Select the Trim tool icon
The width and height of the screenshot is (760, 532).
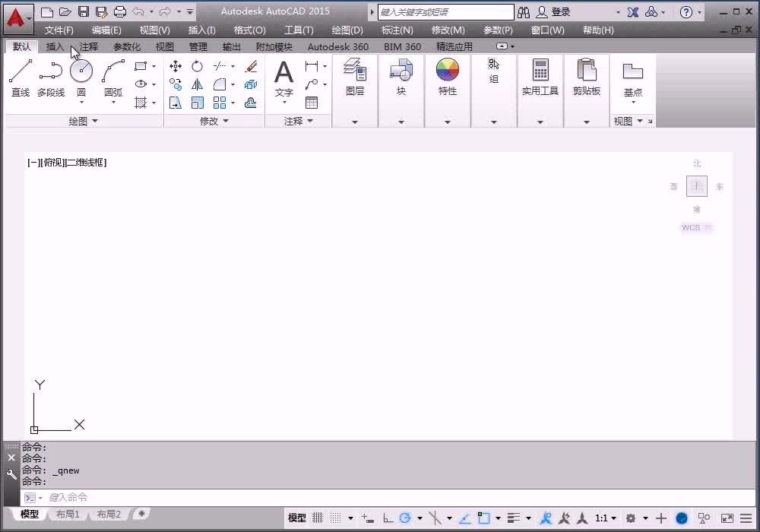tap(220, 66)
